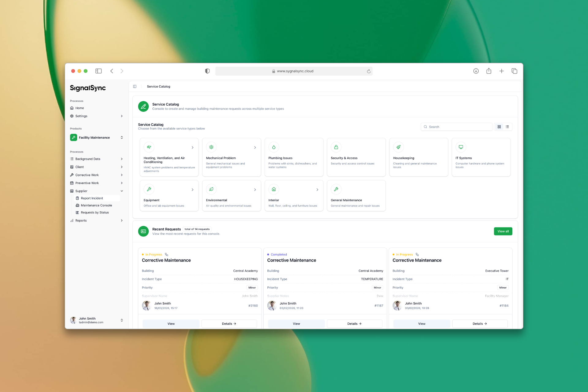The image size is (588, 392).
Task: Click the Housekeeping brush icon
Action: click(x=398, y=147)
